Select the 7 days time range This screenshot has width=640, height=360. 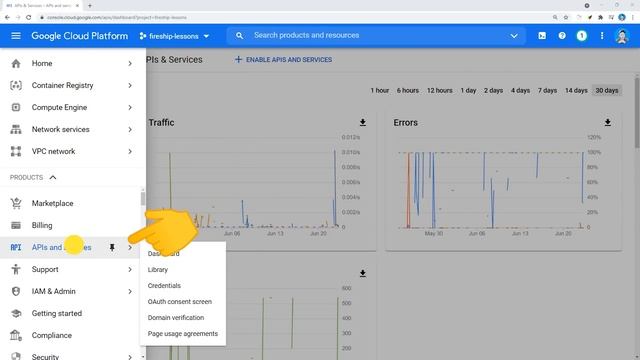[547, 91]
